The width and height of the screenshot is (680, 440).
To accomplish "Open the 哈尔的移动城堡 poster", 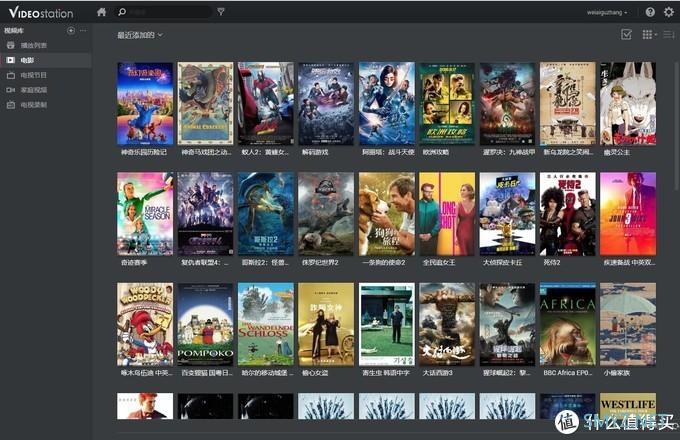I will tap(265, 324).
